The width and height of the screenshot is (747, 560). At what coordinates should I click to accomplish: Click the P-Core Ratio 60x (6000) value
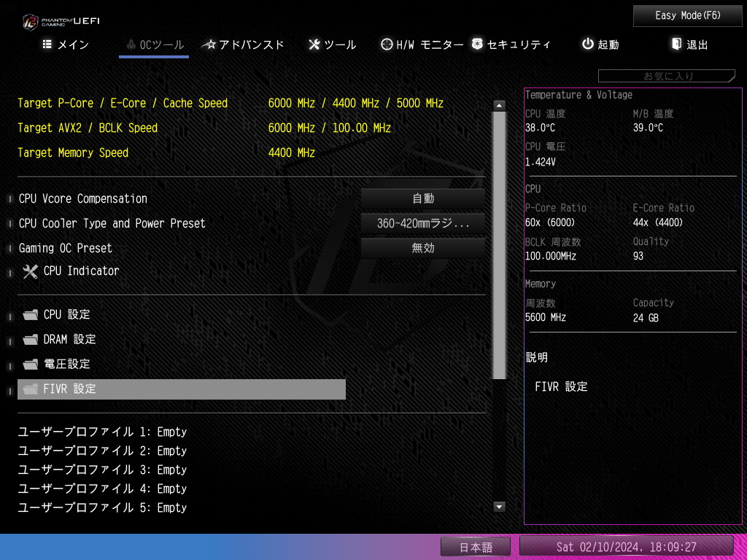tap(550, 223)
